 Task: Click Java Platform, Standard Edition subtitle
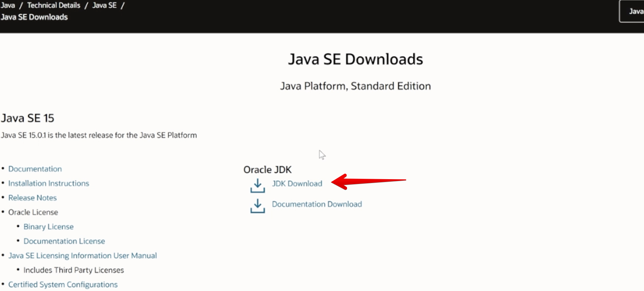(x=355, y=86)
